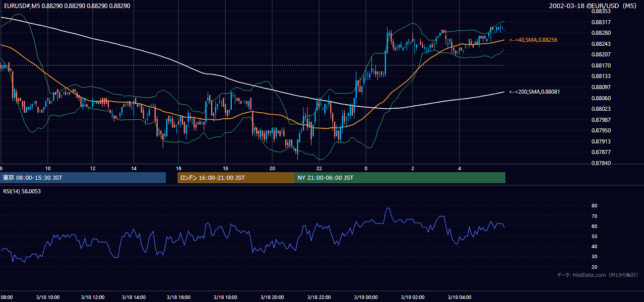Click the 3/18 22:00 date axis label
644x302 pixels.
coord(318,297)
